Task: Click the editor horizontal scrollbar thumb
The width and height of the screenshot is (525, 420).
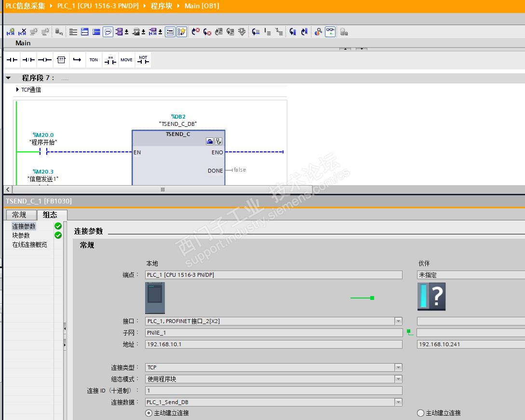Action: (163, 190)
